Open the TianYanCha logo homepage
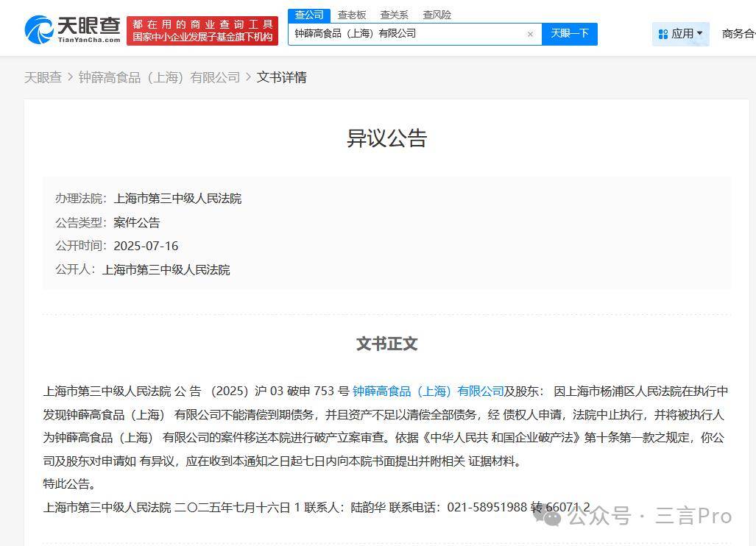 pos(72,29)
